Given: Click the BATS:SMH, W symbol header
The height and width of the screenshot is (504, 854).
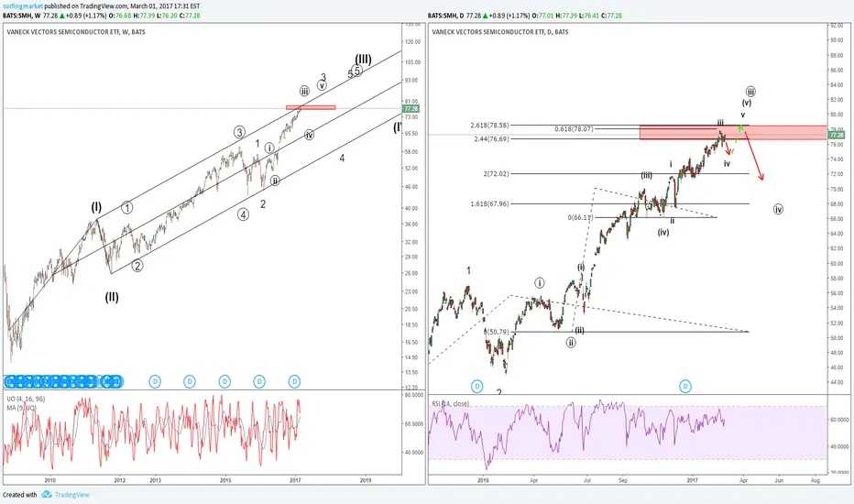Looking at the screenshot, I should point(22,16).
